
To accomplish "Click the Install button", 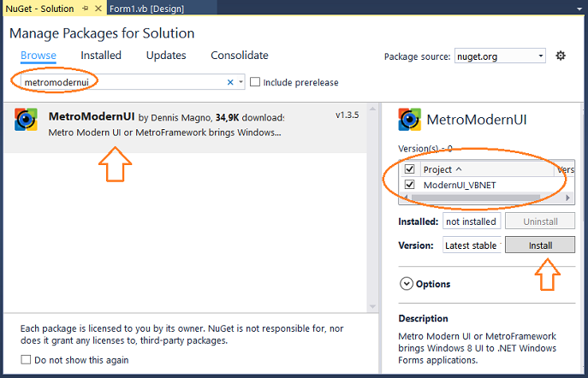I will point(540,245).
